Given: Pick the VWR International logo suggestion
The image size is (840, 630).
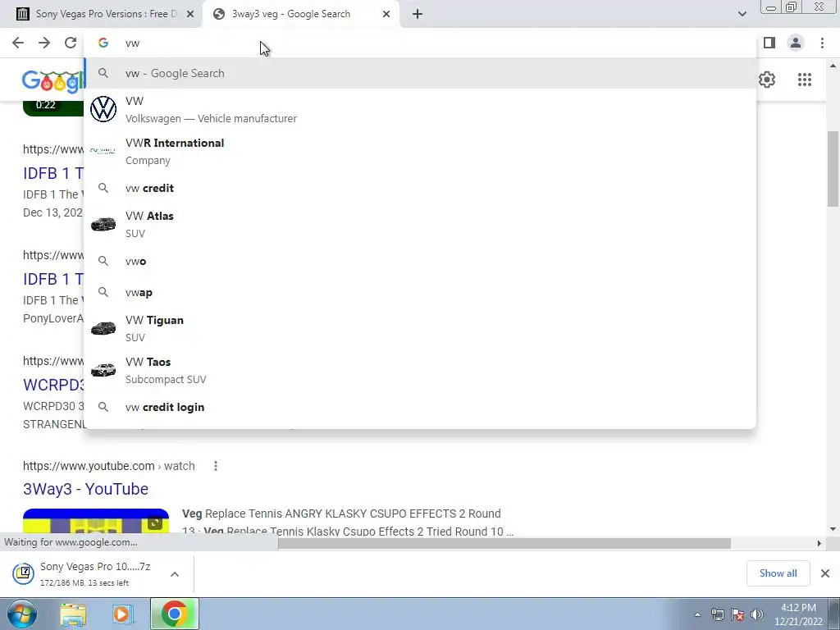Looking at the screenshot, I should tap(103, 151).
